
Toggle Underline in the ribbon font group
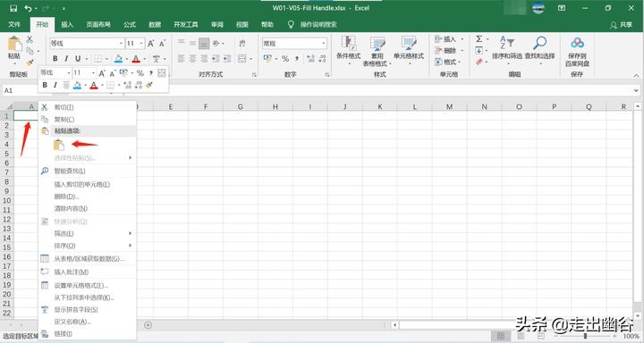(78, 59)
